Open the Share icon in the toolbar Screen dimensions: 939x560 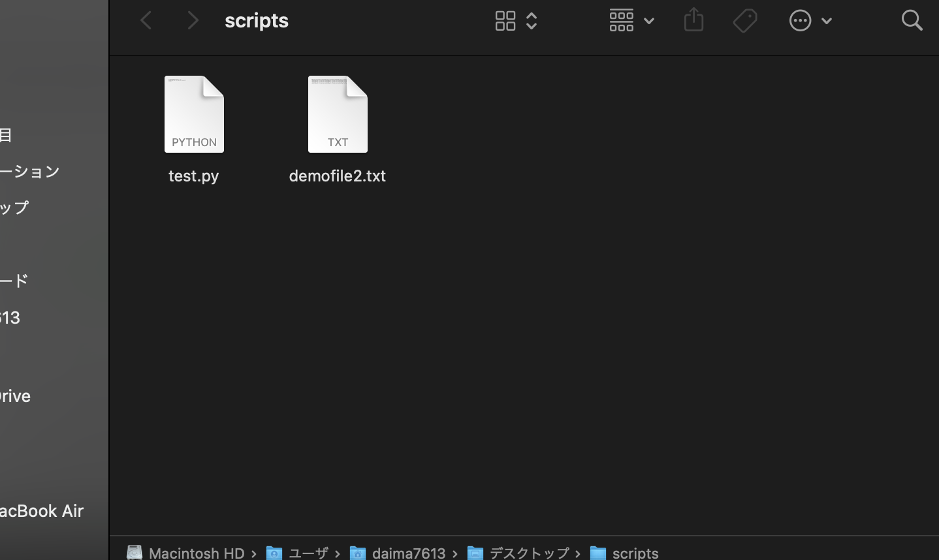[x=693, y=20]
